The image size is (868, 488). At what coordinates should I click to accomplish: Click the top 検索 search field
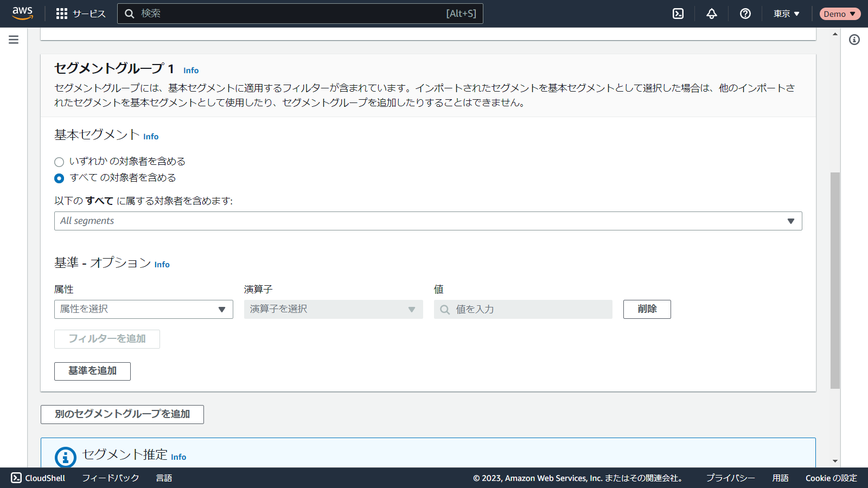(x=293, y=14)
